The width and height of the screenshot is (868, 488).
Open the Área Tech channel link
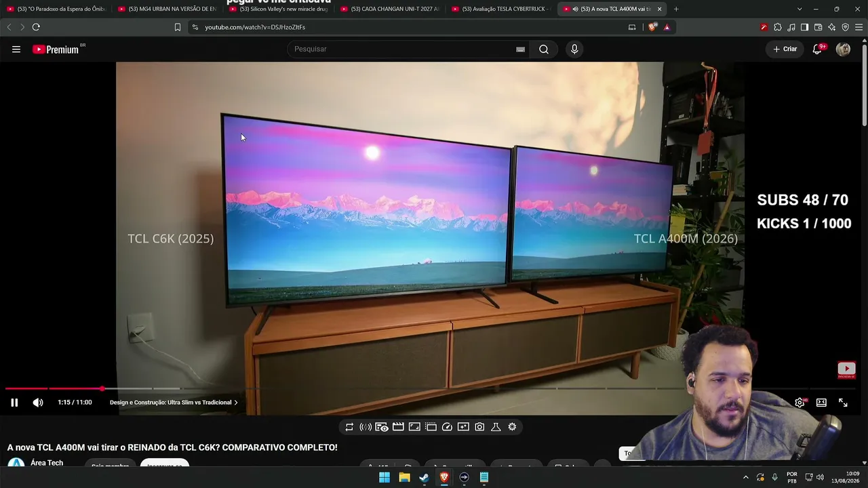(47, 463)
